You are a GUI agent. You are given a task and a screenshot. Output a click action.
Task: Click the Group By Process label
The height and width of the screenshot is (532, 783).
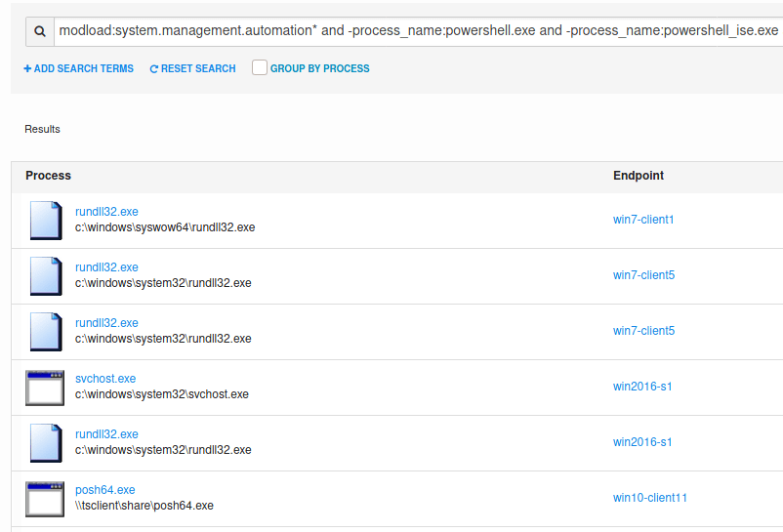click(319, 69)
